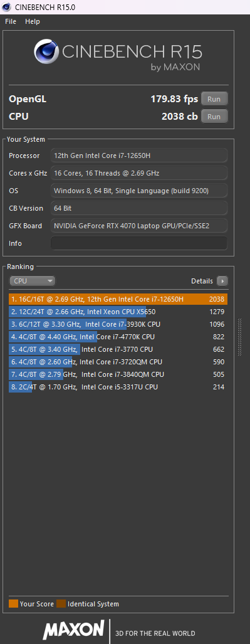Click the orange Your Score swatch
The width and height of the screenshot is (250, 644).
(x=13, y=604)
